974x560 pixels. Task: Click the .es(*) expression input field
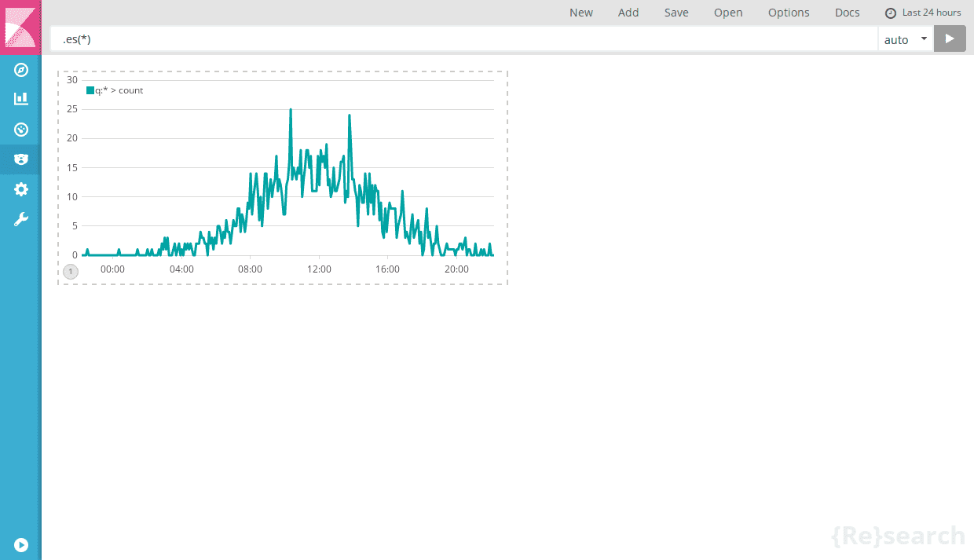click(464, 39)
